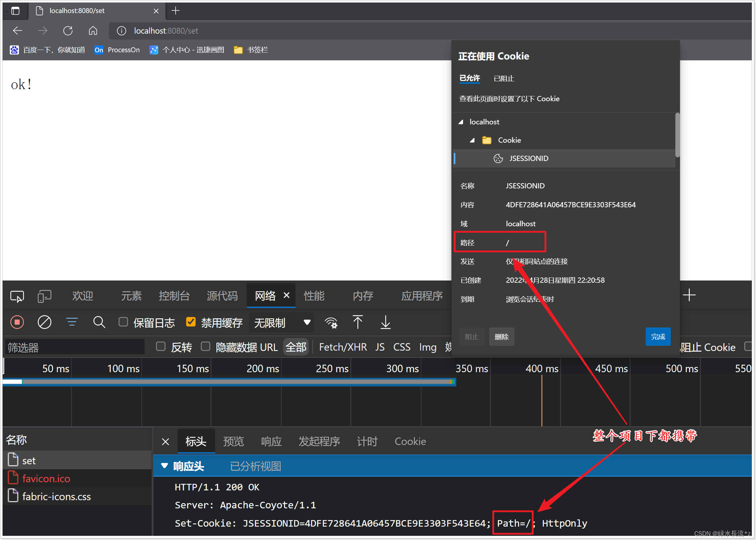Open network conditions settings
This screenshot has height=540, width=756.
coord(331,323)
